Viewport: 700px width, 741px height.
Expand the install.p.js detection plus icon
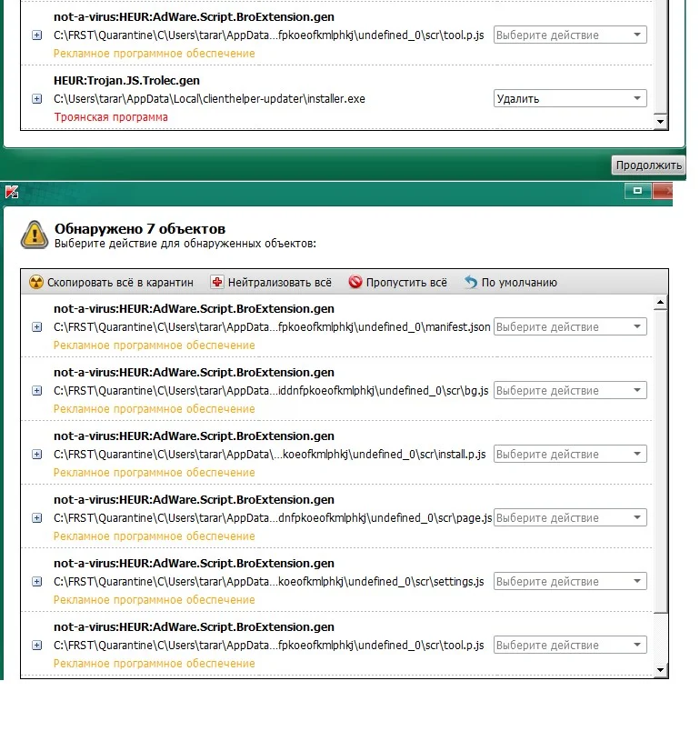click(36, 455)
